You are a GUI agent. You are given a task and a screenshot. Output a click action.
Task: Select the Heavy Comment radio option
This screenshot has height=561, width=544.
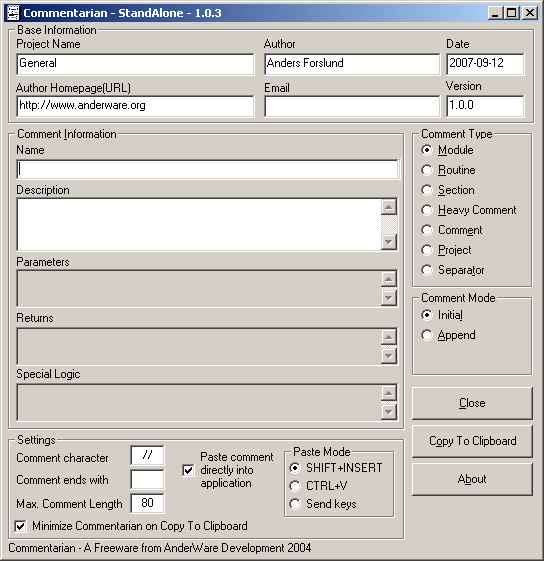427,210
